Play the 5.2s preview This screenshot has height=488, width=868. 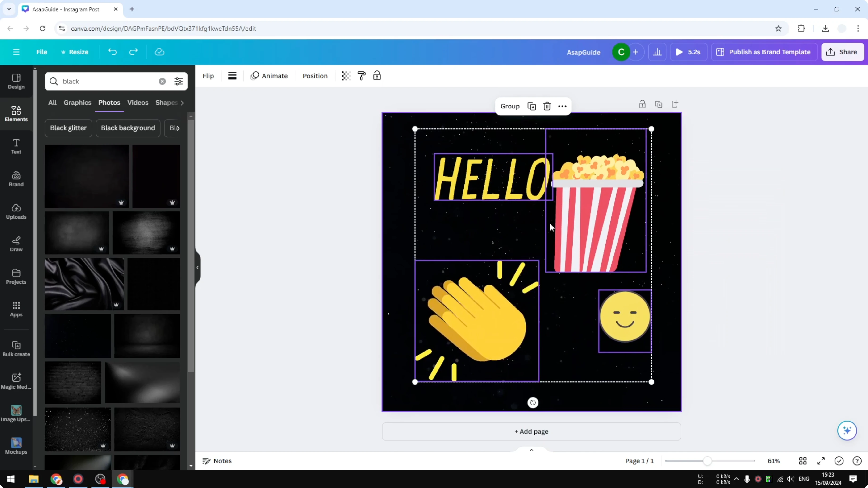689,52
